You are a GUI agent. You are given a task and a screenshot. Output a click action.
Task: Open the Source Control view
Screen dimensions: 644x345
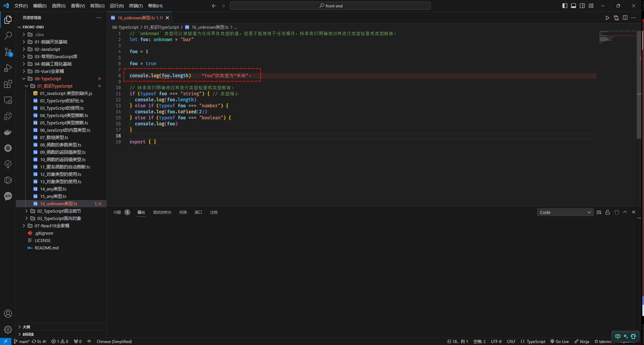point(8,52)
